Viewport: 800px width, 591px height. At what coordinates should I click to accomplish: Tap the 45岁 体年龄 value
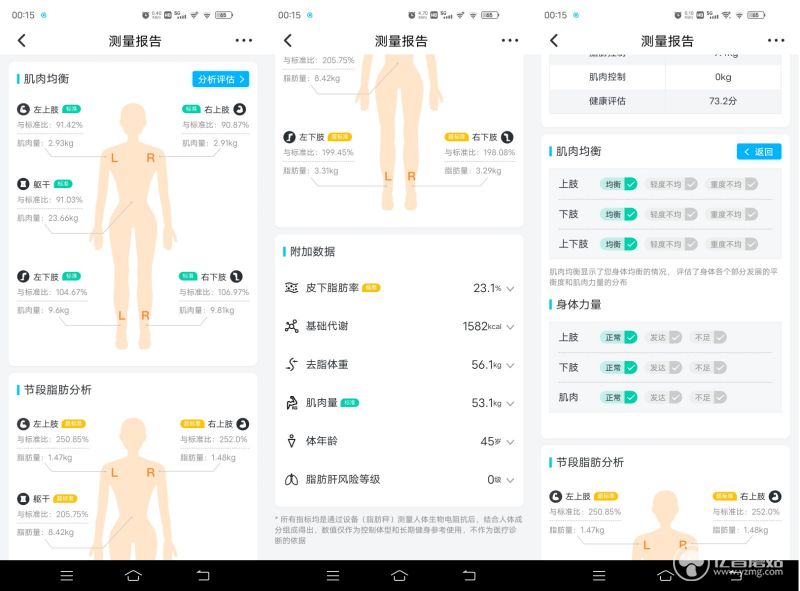tap(491, 441)
